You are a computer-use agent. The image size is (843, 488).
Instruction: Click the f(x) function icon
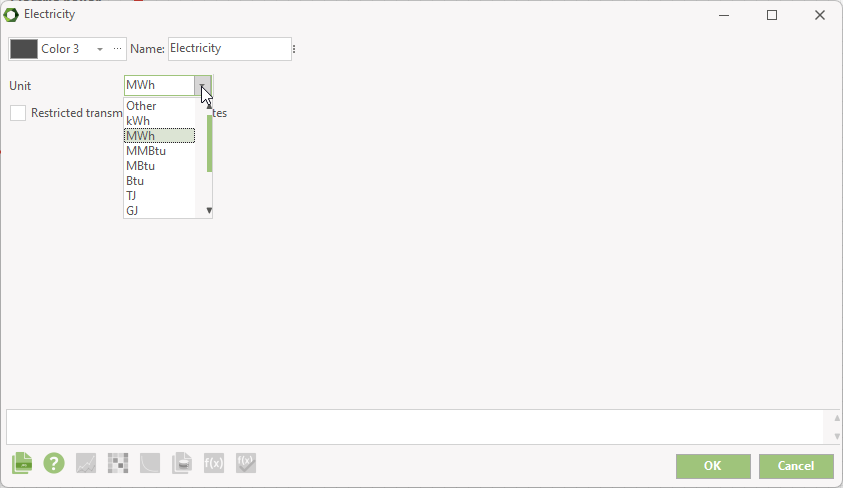[x=214, y=463]
